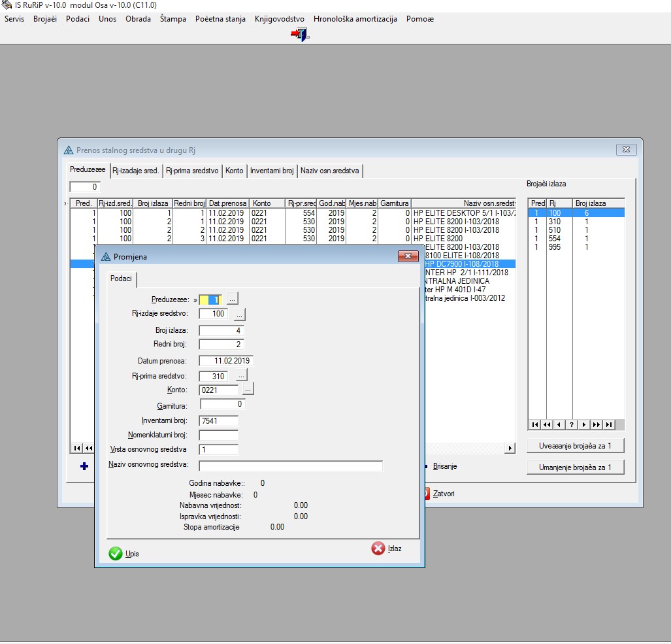Go to last record in Brojači navigator
This screenshot has width=671, height=644.
coord(609,424)
